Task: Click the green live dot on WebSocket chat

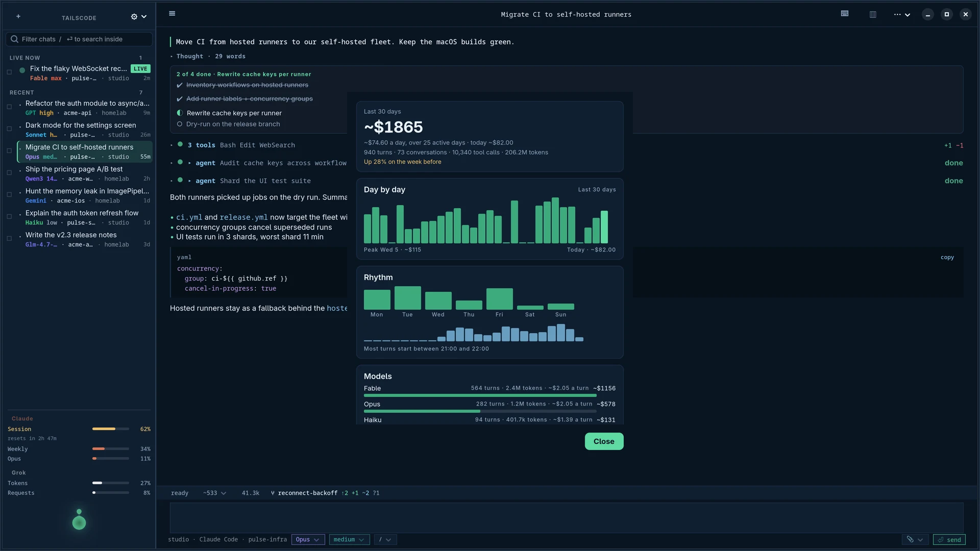Action: 22,70
